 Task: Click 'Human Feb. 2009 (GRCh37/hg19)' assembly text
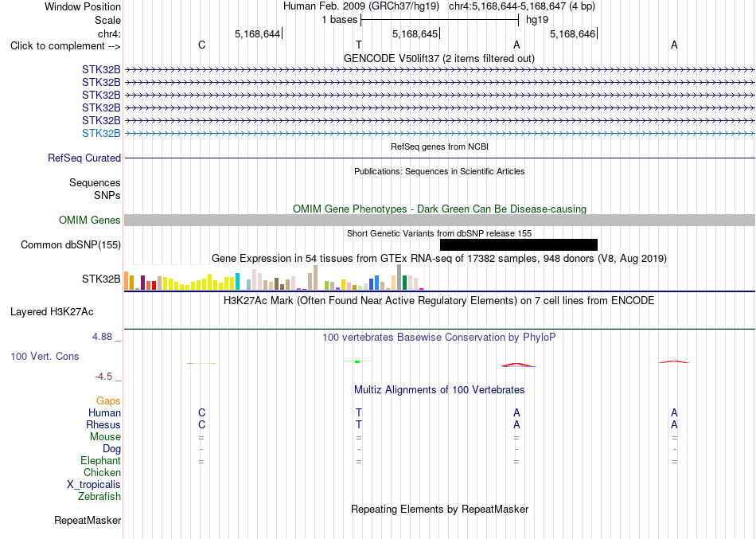[361, 6]
